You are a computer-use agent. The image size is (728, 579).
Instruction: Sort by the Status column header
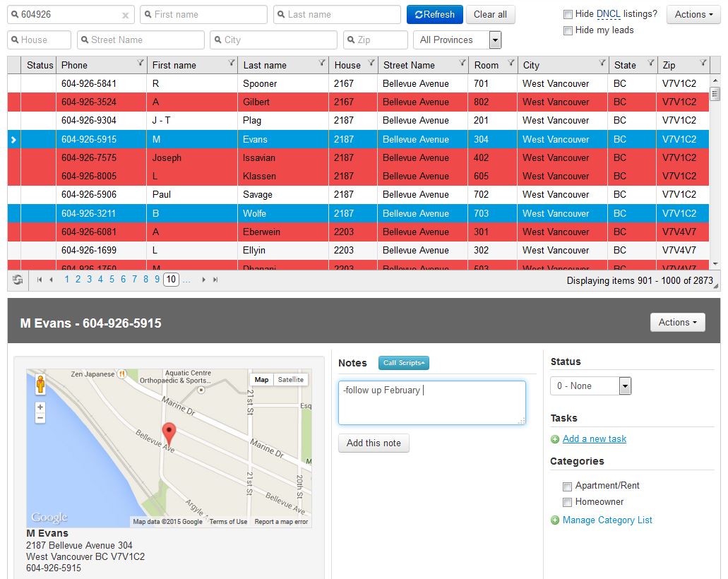point(40,65)
